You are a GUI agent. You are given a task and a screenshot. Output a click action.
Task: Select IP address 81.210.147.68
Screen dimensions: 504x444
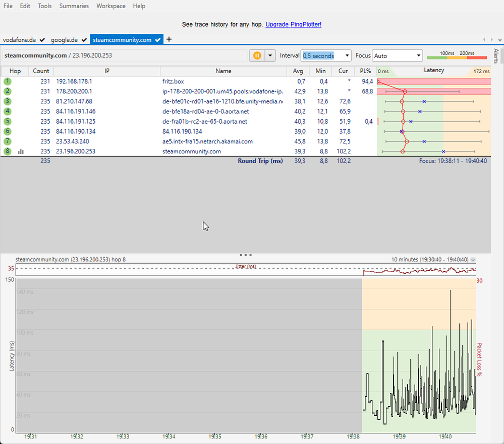coord(74,101)
